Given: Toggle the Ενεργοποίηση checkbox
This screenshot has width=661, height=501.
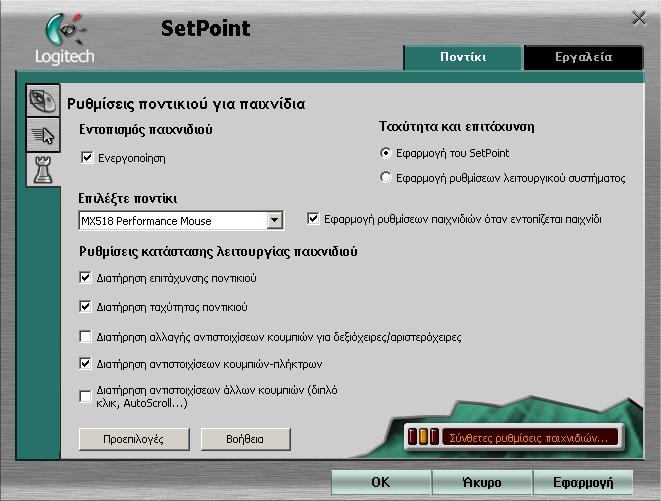Looking at the screenshot, I should pos(87,158).
